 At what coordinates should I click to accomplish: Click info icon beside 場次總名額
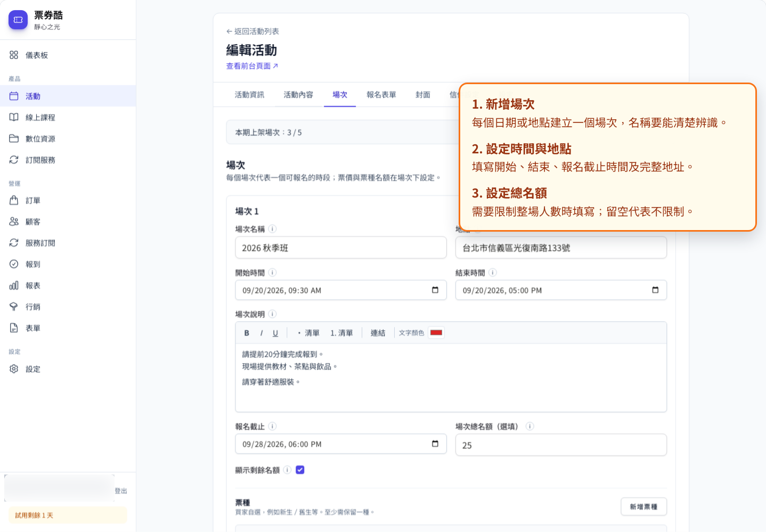tap(530, 426)
